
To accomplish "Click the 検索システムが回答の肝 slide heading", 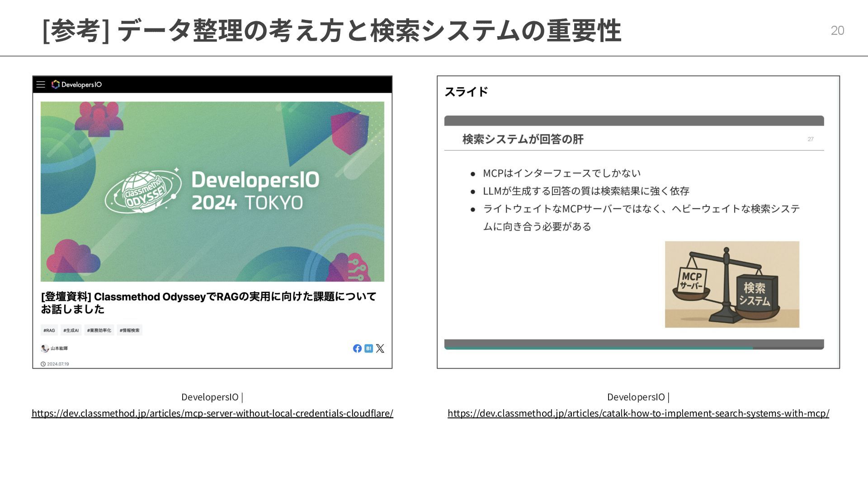I will 523,139.
